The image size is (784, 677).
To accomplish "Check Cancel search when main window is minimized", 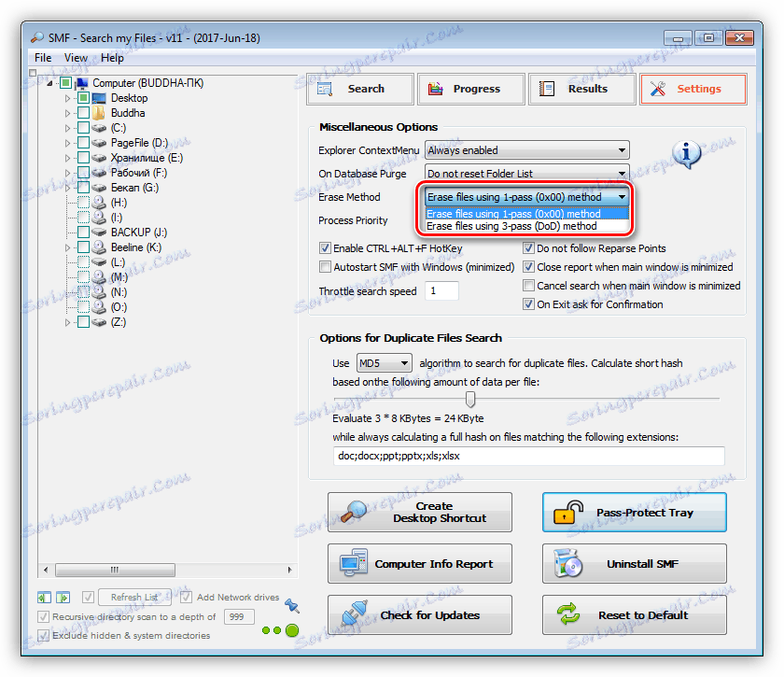I will [528, 285].
